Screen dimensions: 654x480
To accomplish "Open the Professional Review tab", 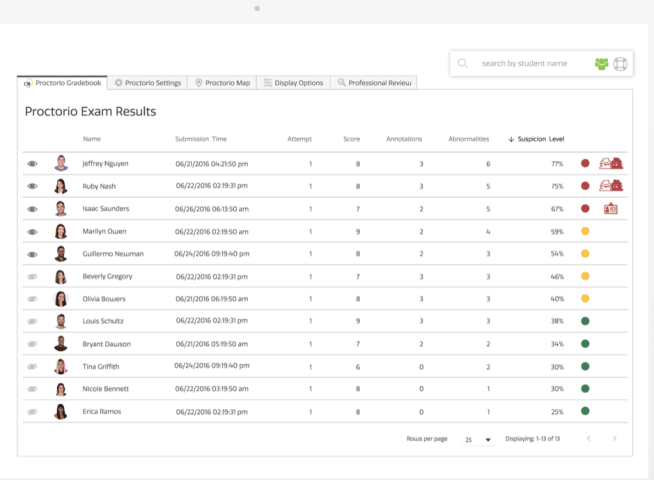I will (x=374, y=83).
